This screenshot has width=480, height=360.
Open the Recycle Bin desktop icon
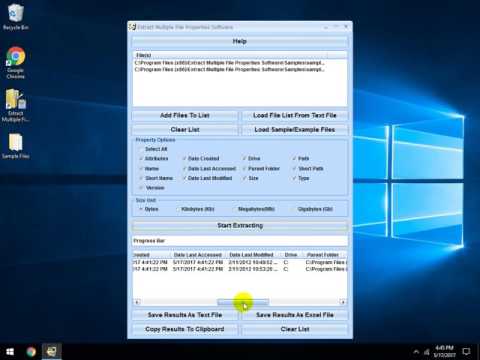coord(15,17)
